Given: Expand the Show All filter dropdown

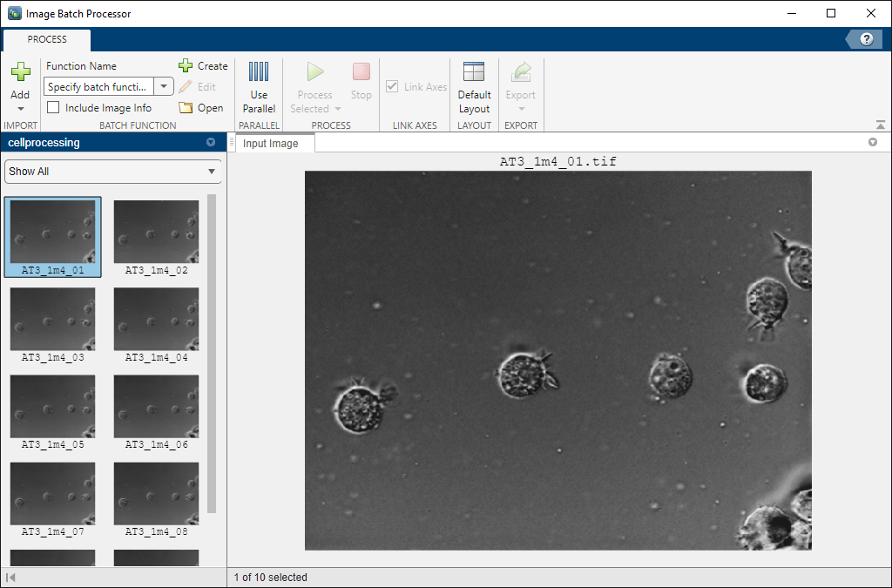Looking at the screenshot, I should click(211, 172).
